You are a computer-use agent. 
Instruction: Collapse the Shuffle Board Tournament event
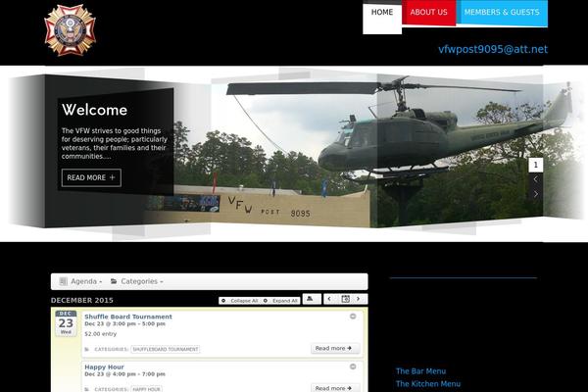353,317
